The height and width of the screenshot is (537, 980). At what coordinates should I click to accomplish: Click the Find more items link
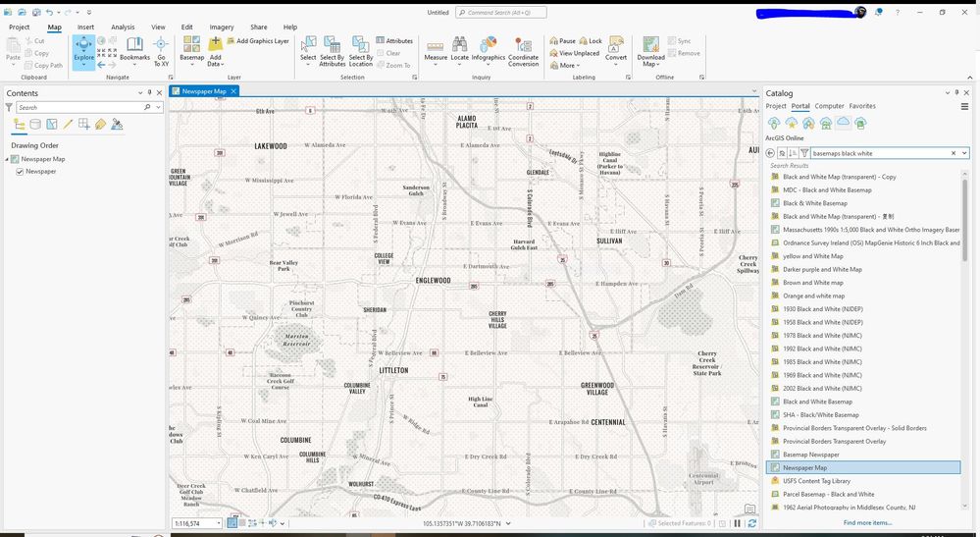tap(867, 523)
